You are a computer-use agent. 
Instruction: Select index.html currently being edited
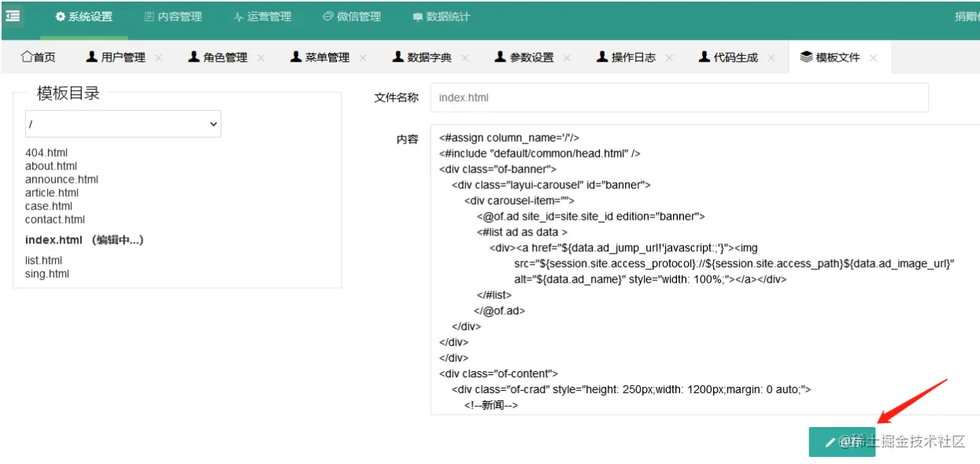click(84, 240)
